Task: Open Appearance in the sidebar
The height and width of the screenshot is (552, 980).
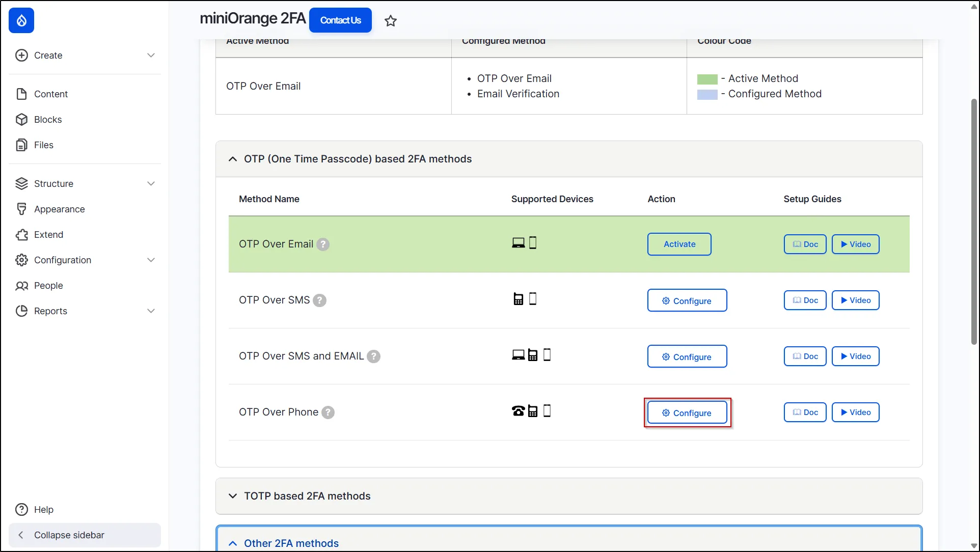Action: coord(59,209)
